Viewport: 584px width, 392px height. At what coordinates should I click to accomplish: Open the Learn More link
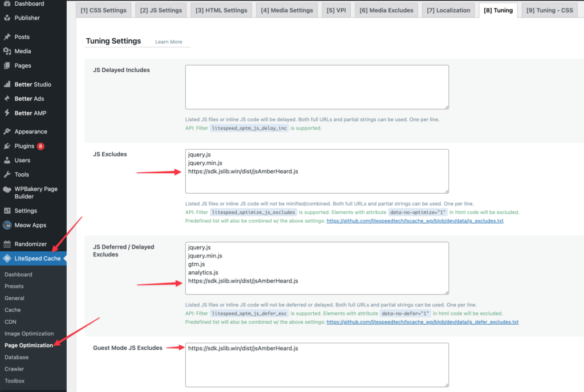pyautogui.click(x=169, y=42)
